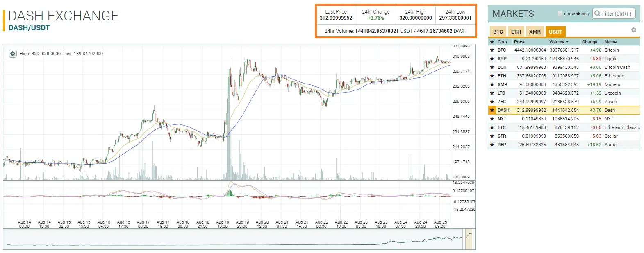Screen dimensions: 644x253
Task: Open the chart settings gear
Action: point(13,54)
